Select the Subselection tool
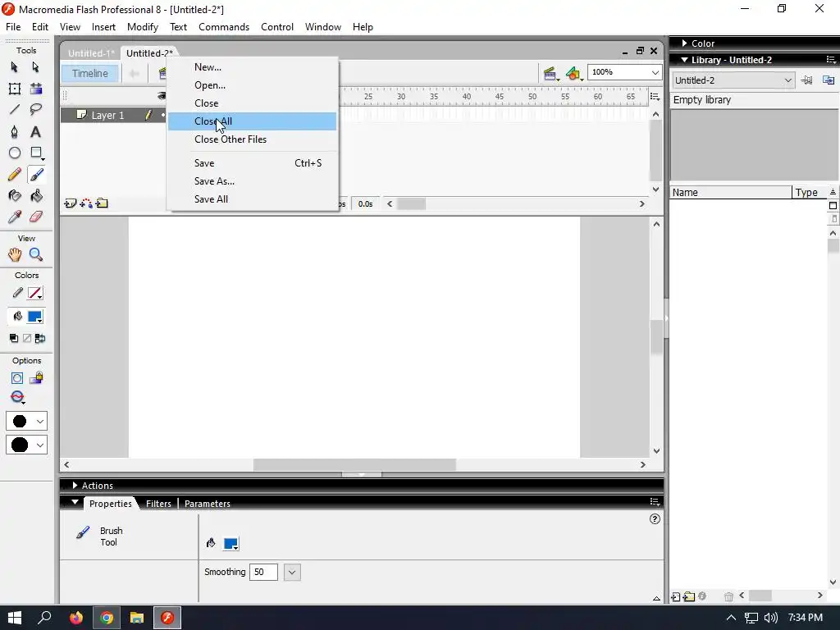 pos(35,67)
